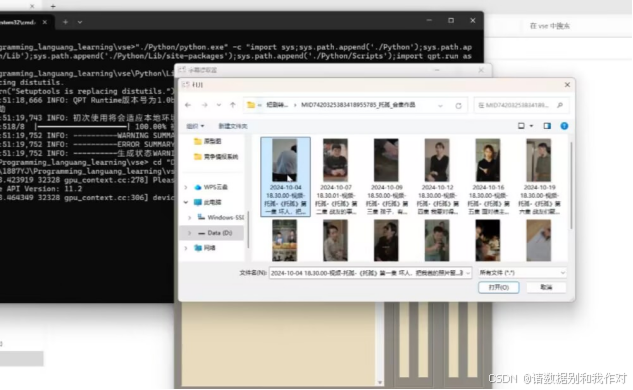The image size is (633, 390).
Task: Click the file list vertical scrollbar
Action: (571, 186)
